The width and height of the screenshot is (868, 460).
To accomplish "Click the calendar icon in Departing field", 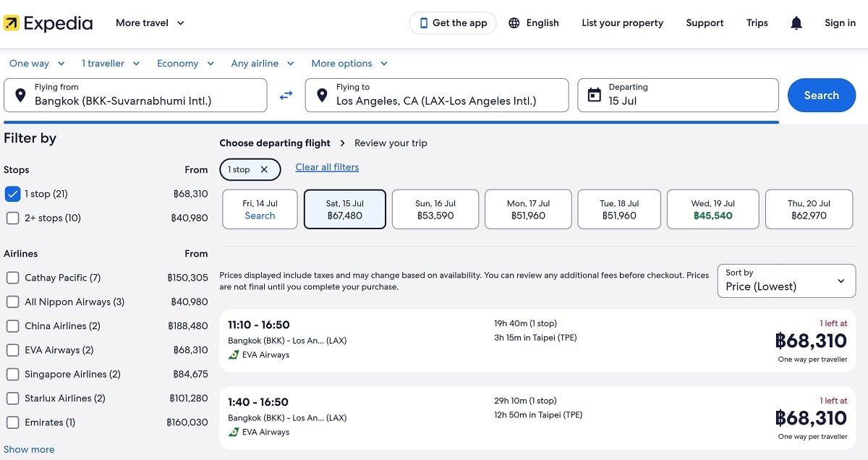I will tap(595, 95).
